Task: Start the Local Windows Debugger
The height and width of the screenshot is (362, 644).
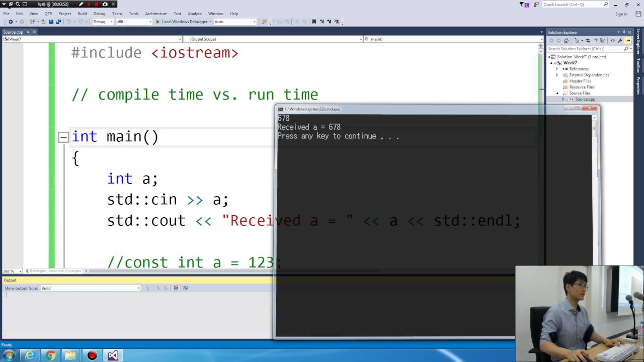Action: pyautogui.click(x=182, y=22)
